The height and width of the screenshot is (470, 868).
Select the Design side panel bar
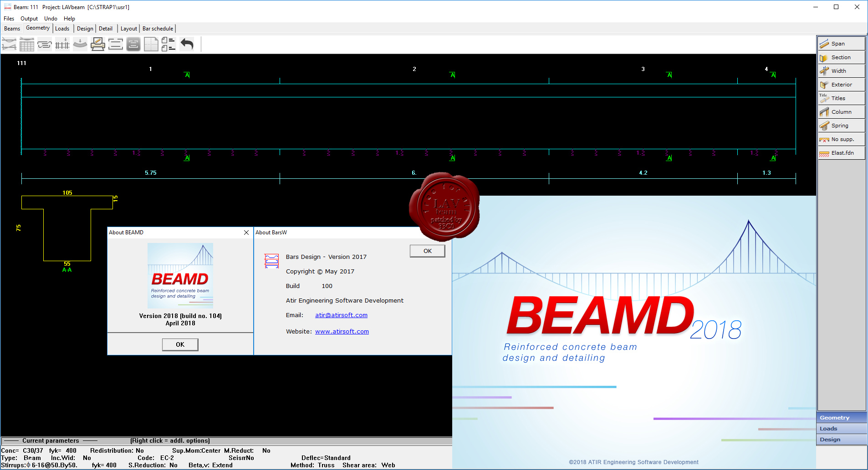[841, 440]
